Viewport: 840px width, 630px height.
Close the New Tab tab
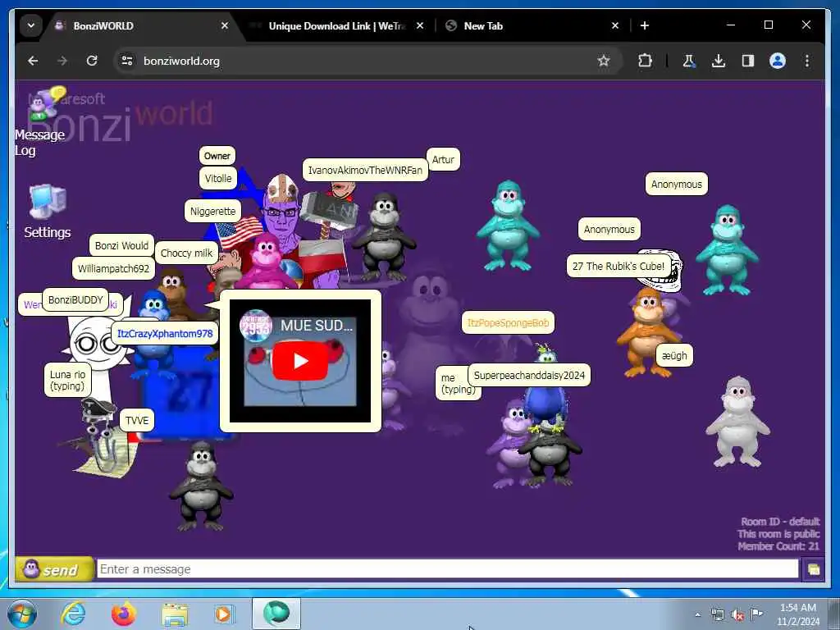[x=615, y=25]
